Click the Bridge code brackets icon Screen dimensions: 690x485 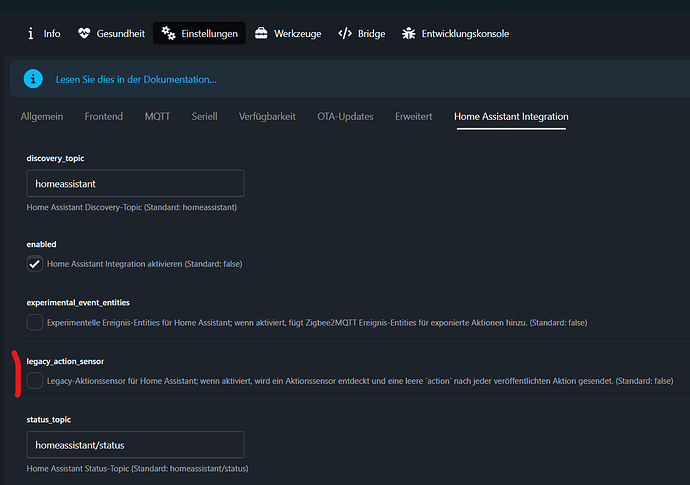[x=345, y=33]
